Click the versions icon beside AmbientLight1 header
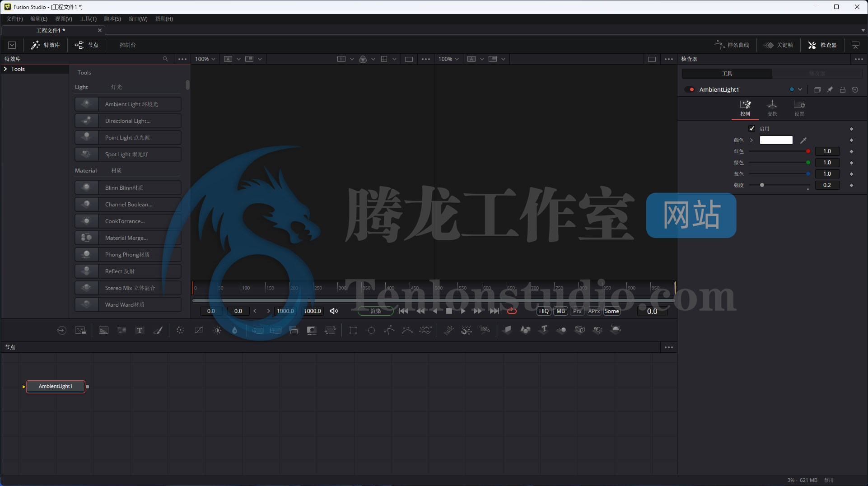The width and height of the screenshot is (868, 486). 817,89
